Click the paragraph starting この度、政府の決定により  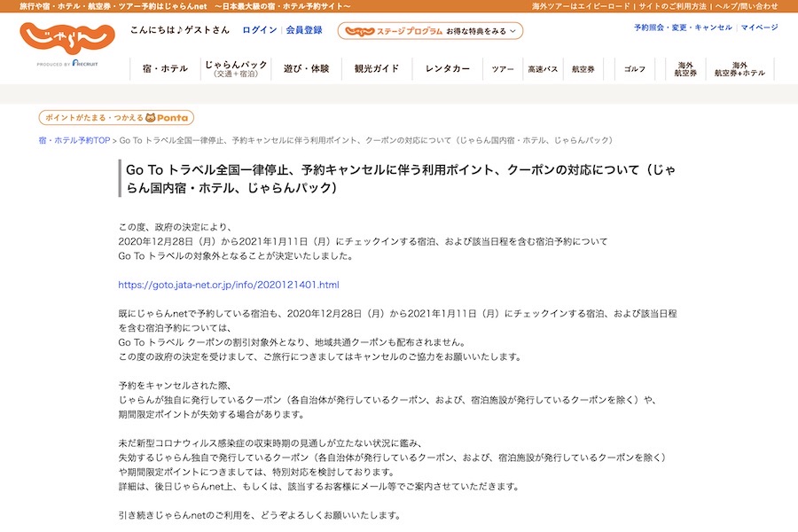[363, 241]
